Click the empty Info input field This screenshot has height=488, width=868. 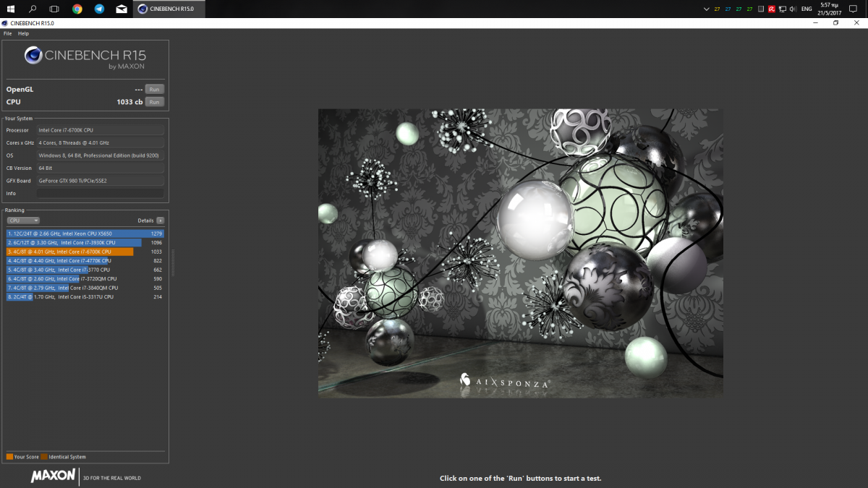(x=101, y=194)
